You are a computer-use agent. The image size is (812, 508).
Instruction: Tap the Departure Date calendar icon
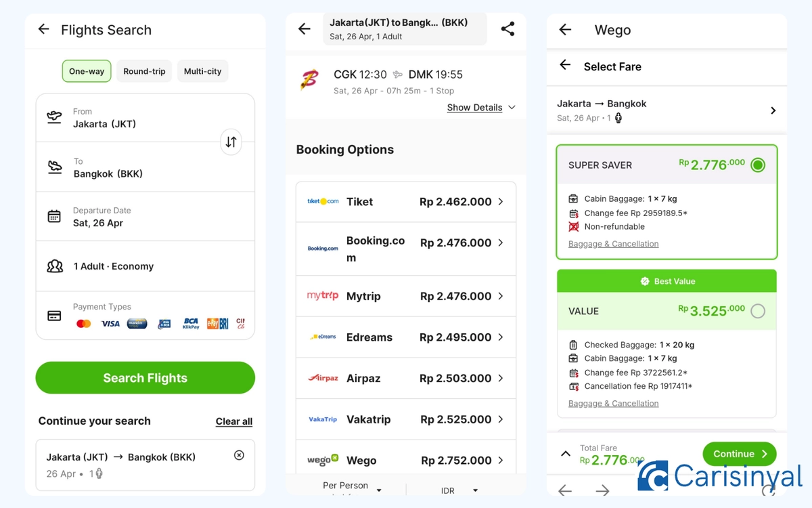[54, 217]
